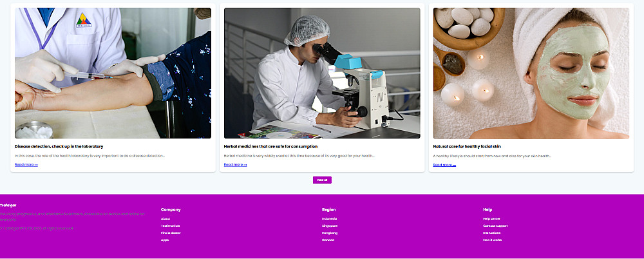Open Help center footer link
644x259 pixels.
[491, 218]
